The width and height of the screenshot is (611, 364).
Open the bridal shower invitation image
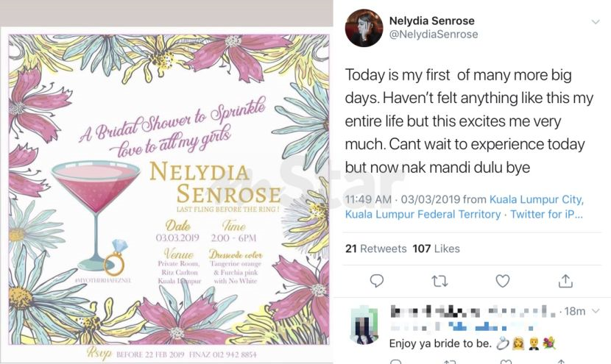pyautogui.click(x=169, y=191)
